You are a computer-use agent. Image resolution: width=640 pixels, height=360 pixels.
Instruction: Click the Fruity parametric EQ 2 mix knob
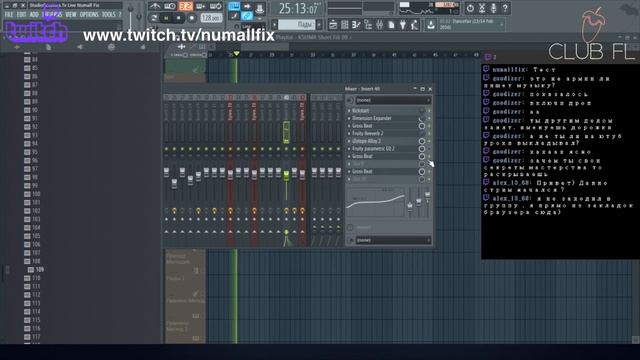coord(422,149)
